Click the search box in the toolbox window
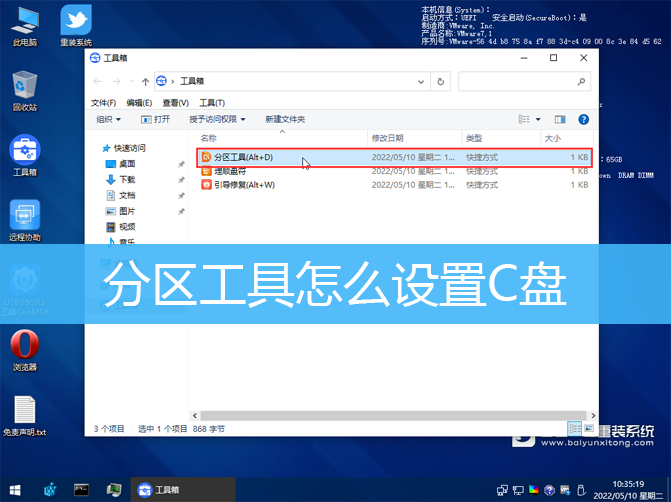This screenshot has height=502, width=671. (x=522, y=81)
